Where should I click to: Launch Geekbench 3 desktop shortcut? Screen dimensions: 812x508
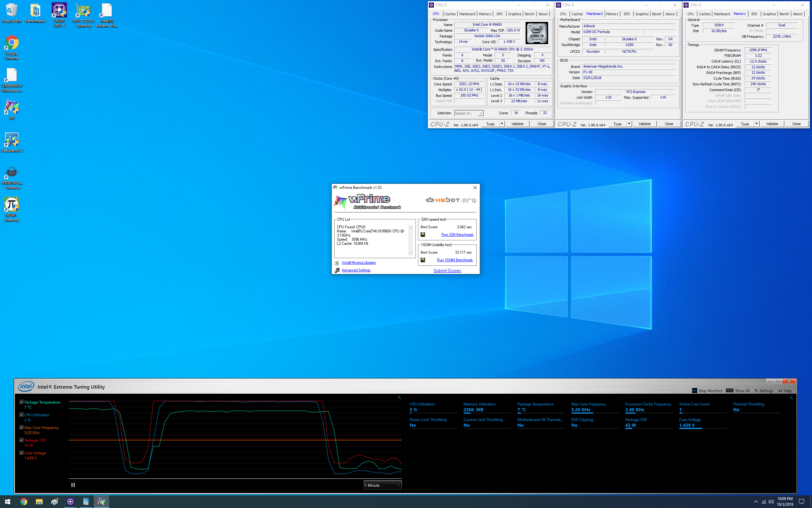pyautogui.click(x=11, y=142)
